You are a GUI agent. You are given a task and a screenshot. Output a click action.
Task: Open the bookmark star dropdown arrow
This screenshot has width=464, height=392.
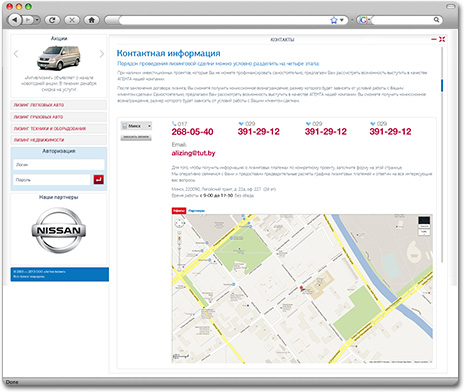pyautogui.click(x=341, y=20)
